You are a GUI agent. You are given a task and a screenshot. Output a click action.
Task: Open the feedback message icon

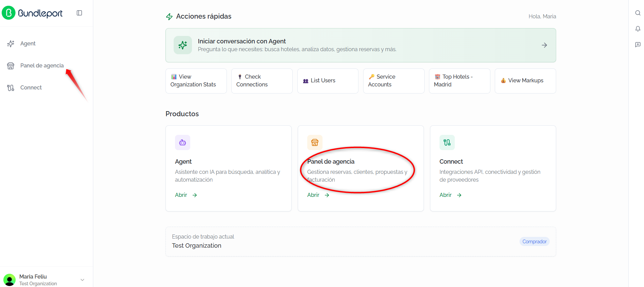(x=638, y=44)
